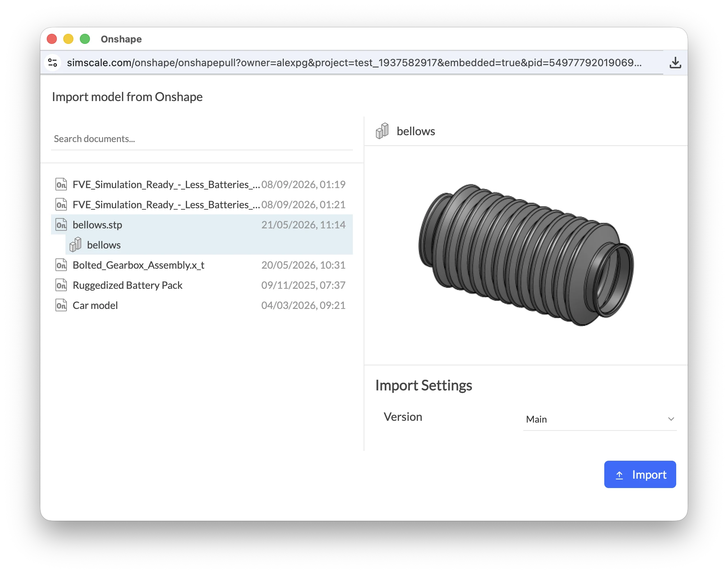
Task: Select the bellows.stp document
Action: (202, 225)
